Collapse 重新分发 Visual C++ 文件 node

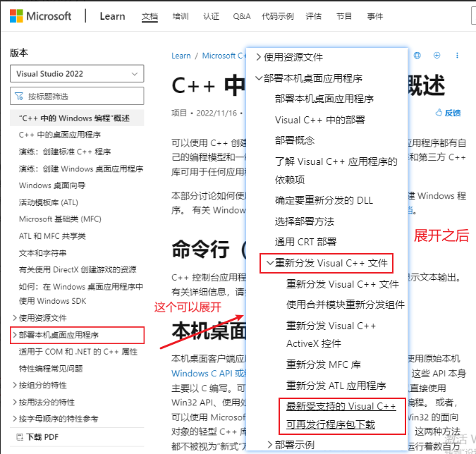(x=270, y=263)
